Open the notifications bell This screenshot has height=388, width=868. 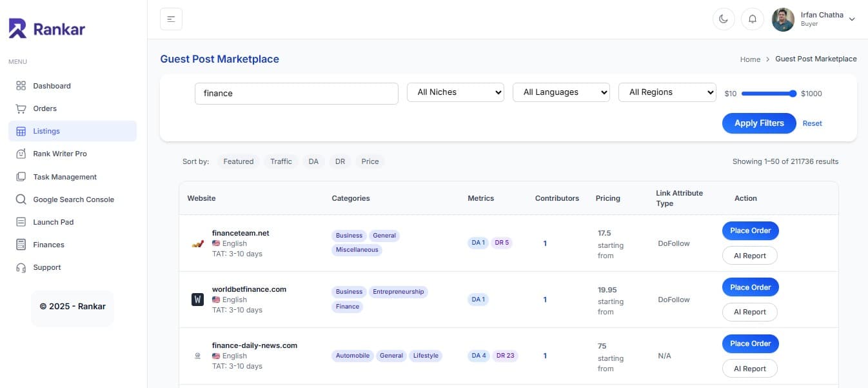(x=752, y=19)
